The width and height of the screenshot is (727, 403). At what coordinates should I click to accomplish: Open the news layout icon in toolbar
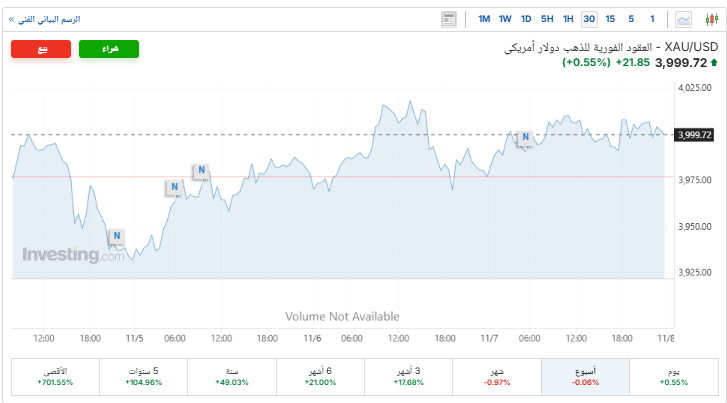coord(448,19)
